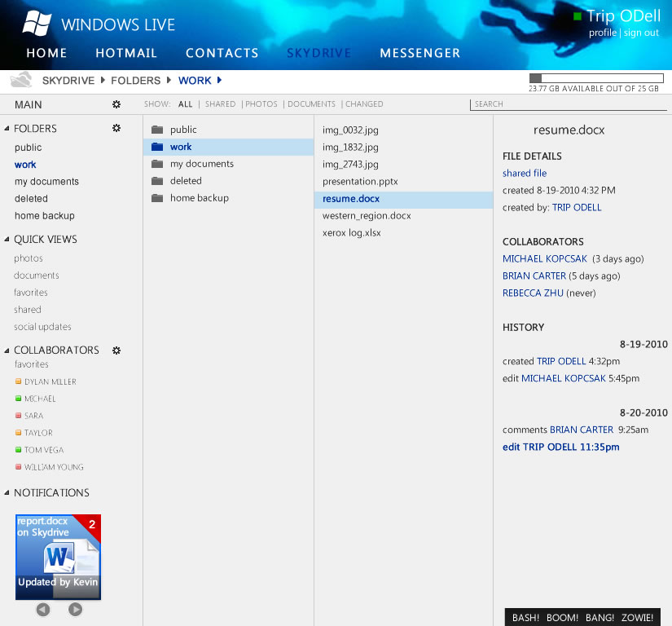672x626 pixels.
Task: Expand arrow after SKYDRIVE breadcrumb
Action: 103,80
